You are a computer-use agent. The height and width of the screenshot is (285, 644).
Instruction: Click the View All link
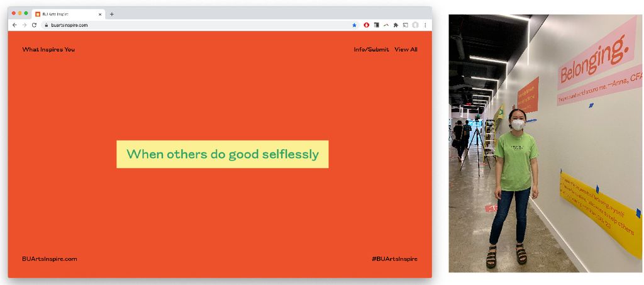(406, 50)
